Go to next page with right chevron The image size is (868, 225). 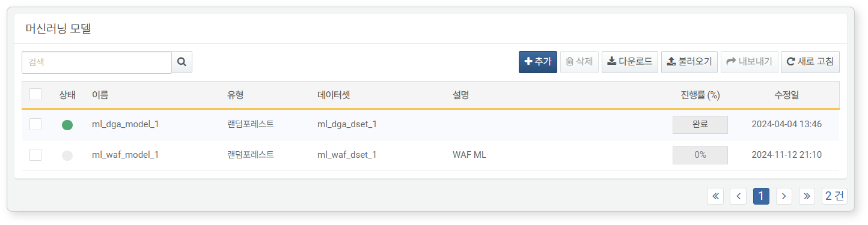click(x=784, y=196)
